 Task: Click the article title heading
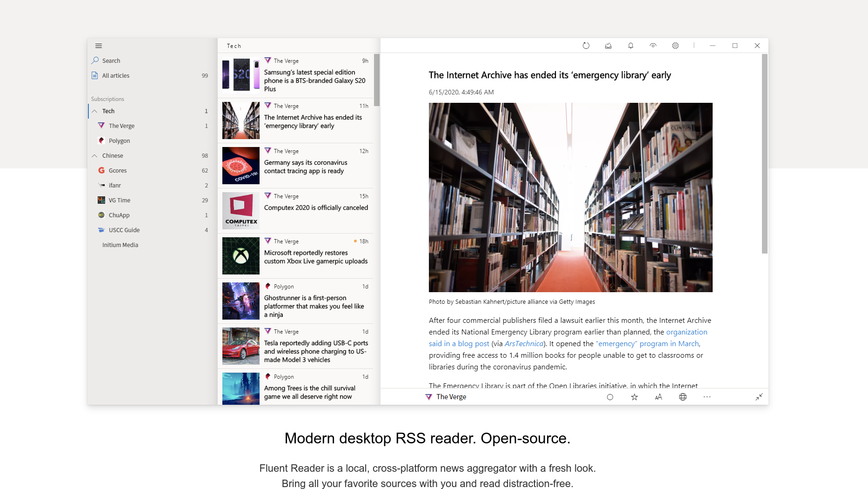[550, 75]
